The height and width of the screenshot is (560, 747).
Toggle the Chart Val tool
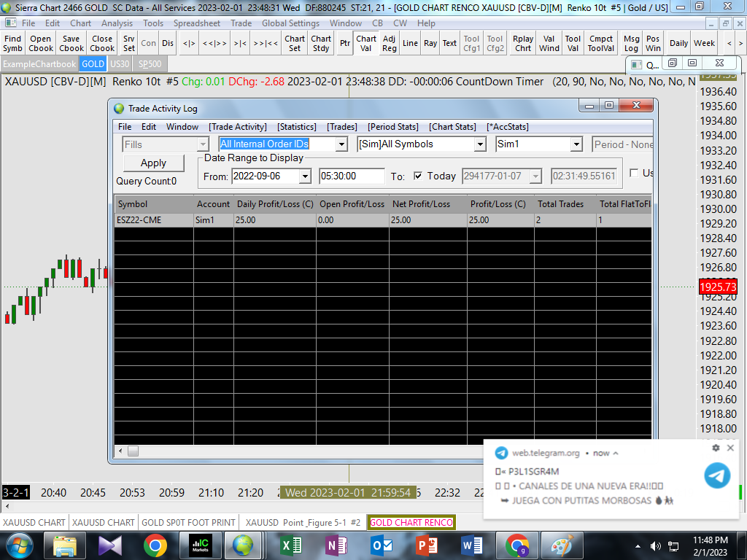pyautogui.click(x=366, y=43)
